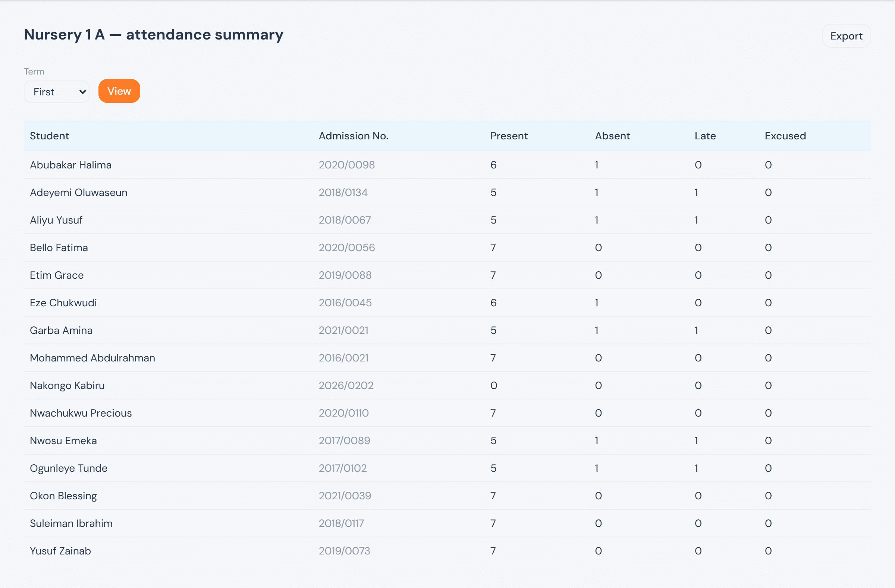
Task: Click Present count in Nakongo Kabiru row
Action: 494,386
